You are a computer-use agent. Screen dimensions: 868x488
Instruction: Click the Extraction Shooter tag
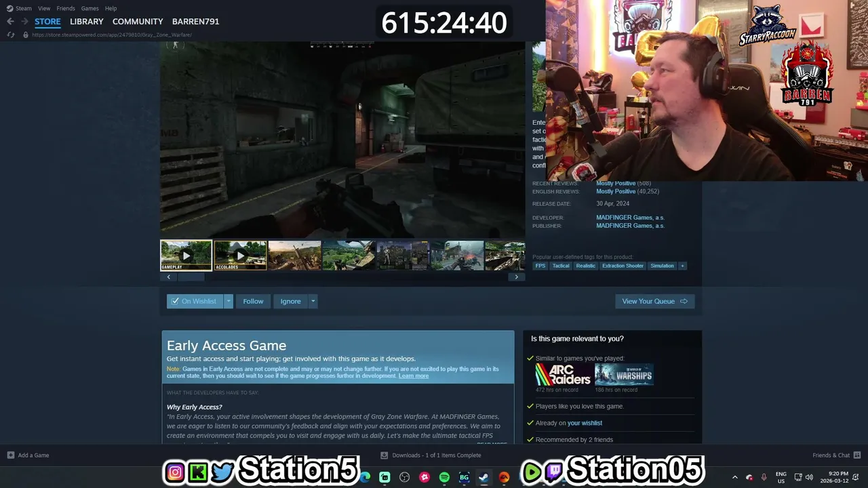[x=623, y=266]
